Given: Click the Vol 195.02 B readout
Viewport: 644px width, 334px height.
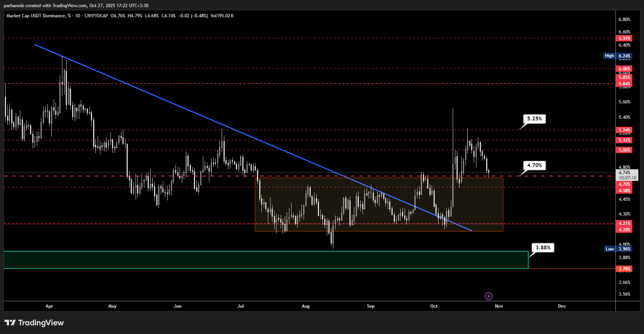Looking at the screenshot, I should [222, 16].
